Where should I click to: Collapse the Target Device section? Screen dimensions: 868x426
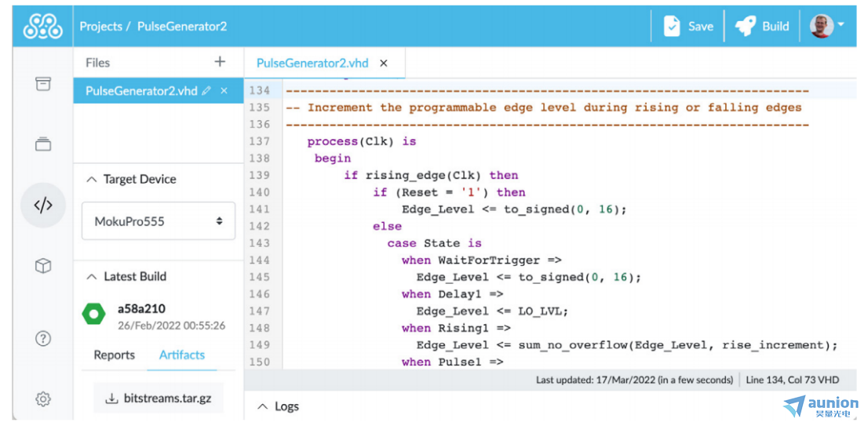pos(131,179)
